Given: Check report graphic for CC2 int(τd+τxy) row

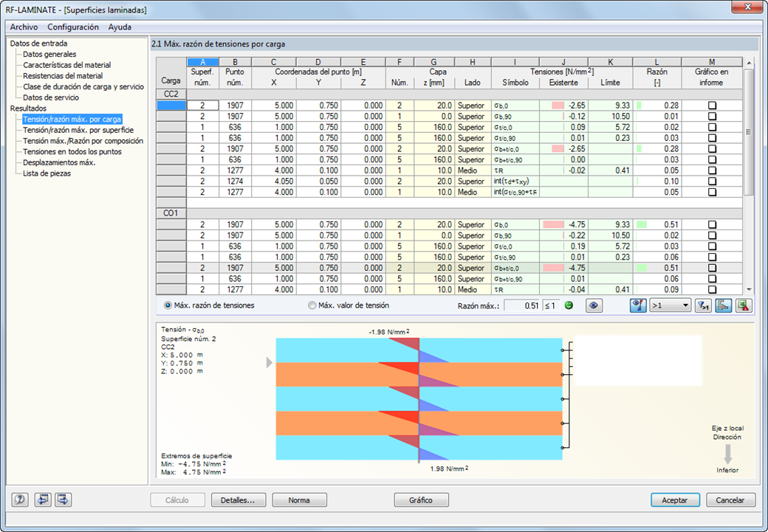Looking at the screenshot, I should [x=712, y=181].
